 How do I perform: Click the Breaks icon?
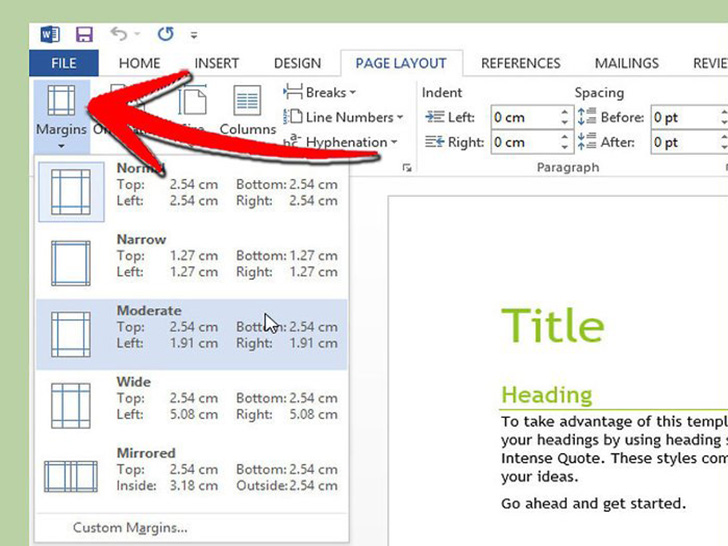(293, 92)
